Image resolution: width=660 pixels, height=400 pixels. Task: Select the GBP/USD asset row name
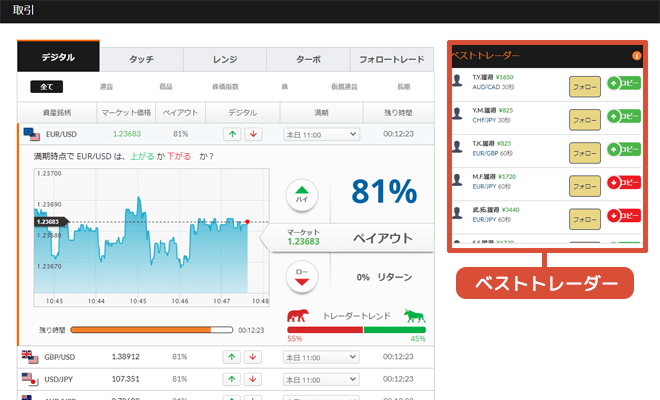click(59, 357)
